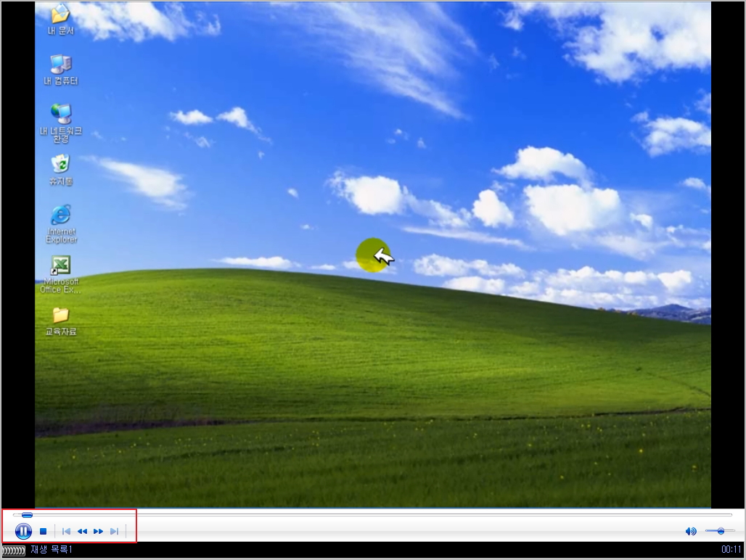The image size is (746, 560).
Task: Select 내 컴퓨터 desktop icon
Action: (x=61, y=70)
